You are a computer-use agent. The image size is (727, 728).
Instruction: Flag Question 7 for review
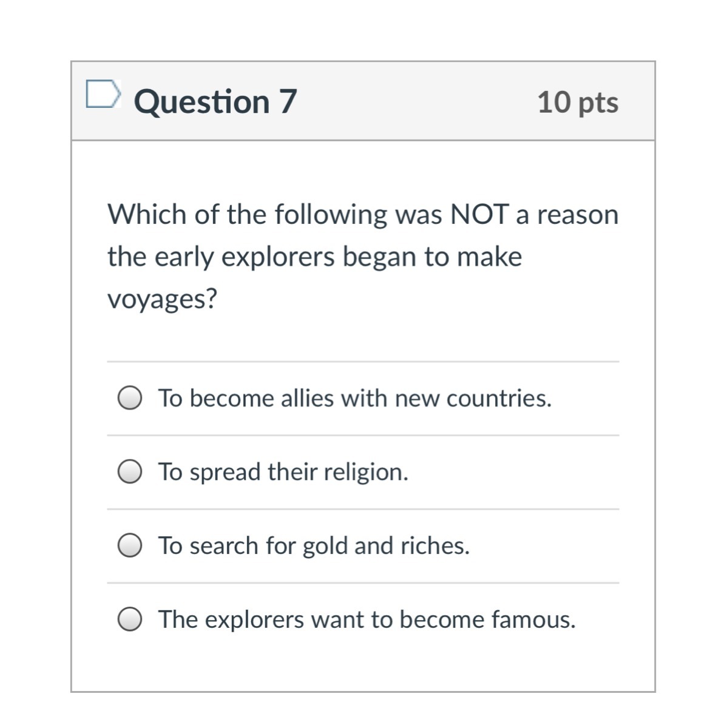click(102, 95)
